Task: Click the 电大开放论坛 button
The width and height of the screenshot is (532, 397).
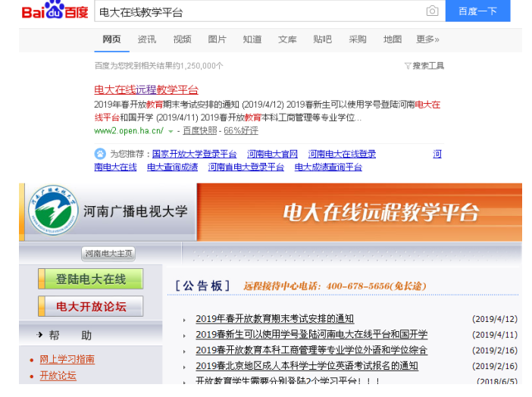Action: tap(91, 306)
